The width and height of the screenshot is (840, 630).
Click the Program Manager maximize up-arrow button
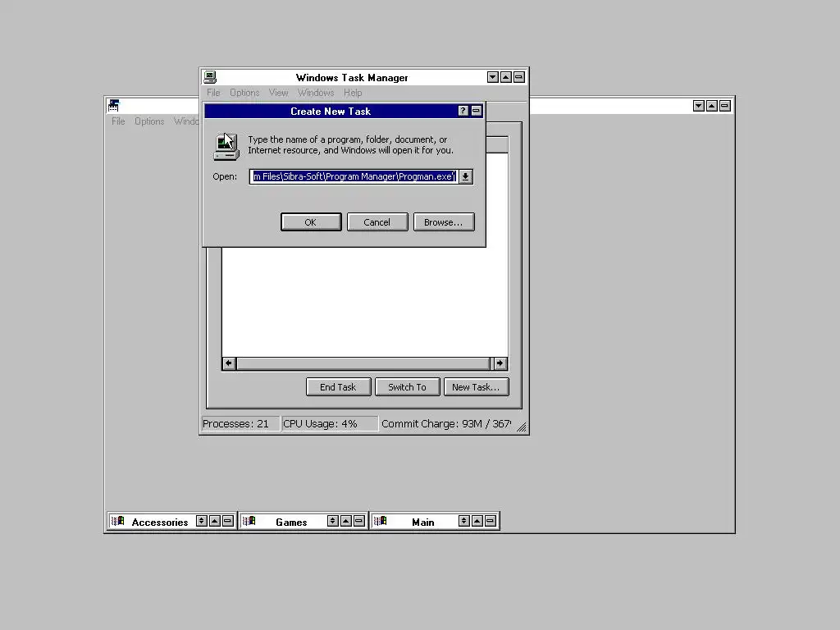711,106
